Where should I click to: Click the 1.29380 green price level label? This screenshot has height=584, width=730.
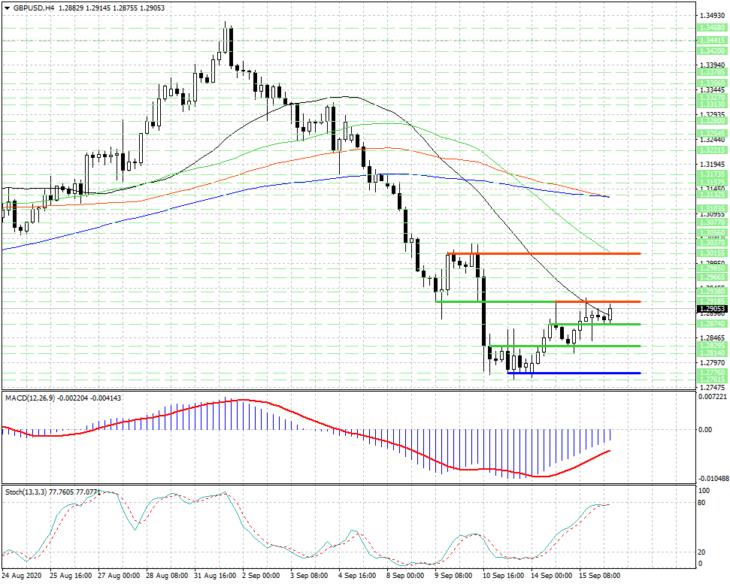[x=712, y=291]
